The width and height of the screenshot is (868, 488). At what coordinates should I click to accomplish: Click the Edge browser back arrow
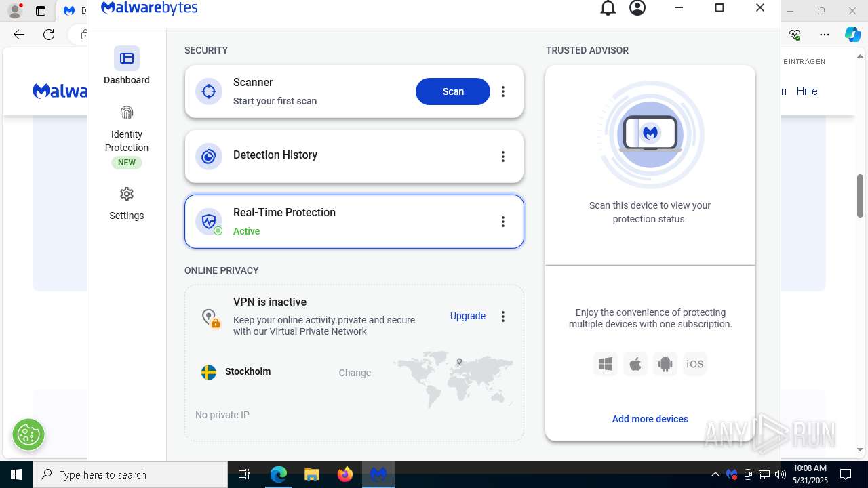tap(19, 35)
